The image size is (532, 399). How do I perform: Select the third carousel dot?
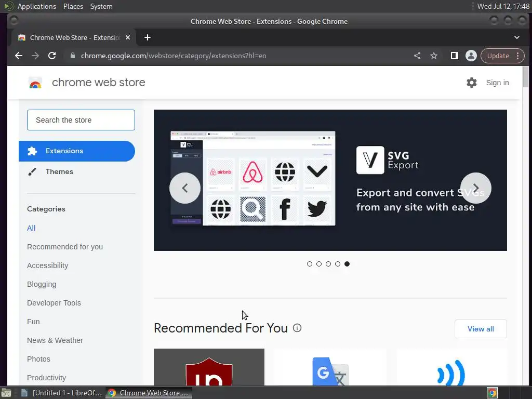click(328, 264)
